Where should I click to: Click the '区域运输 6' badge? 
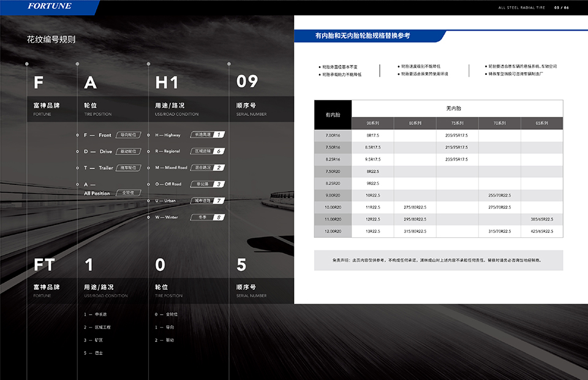[208, 151]
